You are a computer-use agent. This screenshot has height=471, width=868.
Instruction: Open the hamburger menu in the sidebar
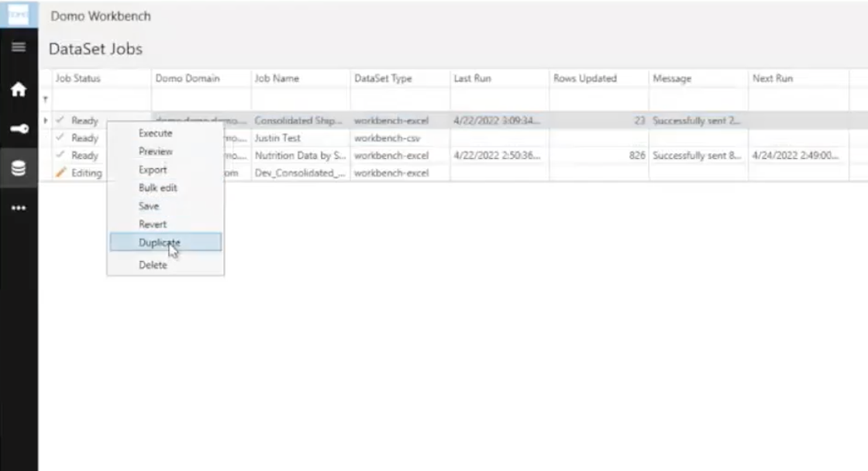(18, 46)
